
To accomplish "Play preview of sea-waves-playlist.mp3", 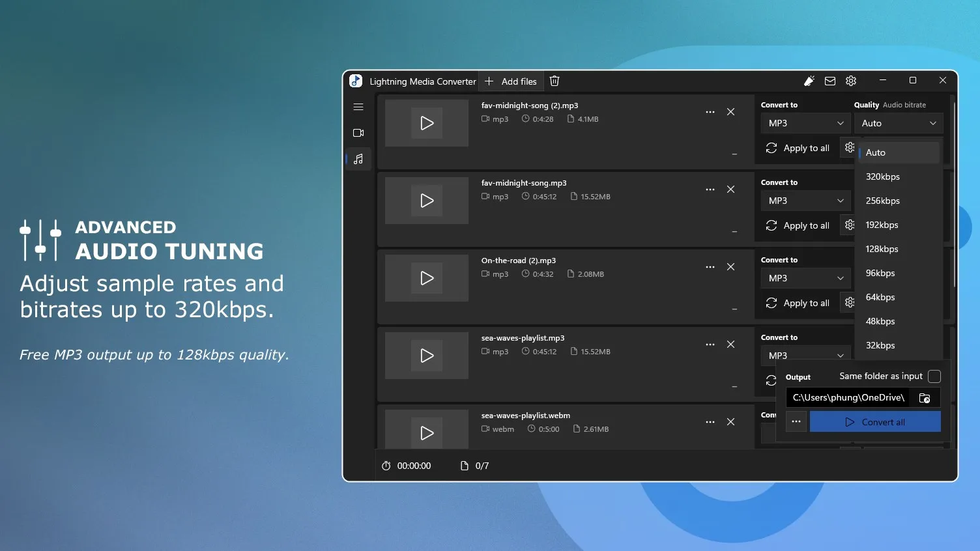I will pos(427,356).
